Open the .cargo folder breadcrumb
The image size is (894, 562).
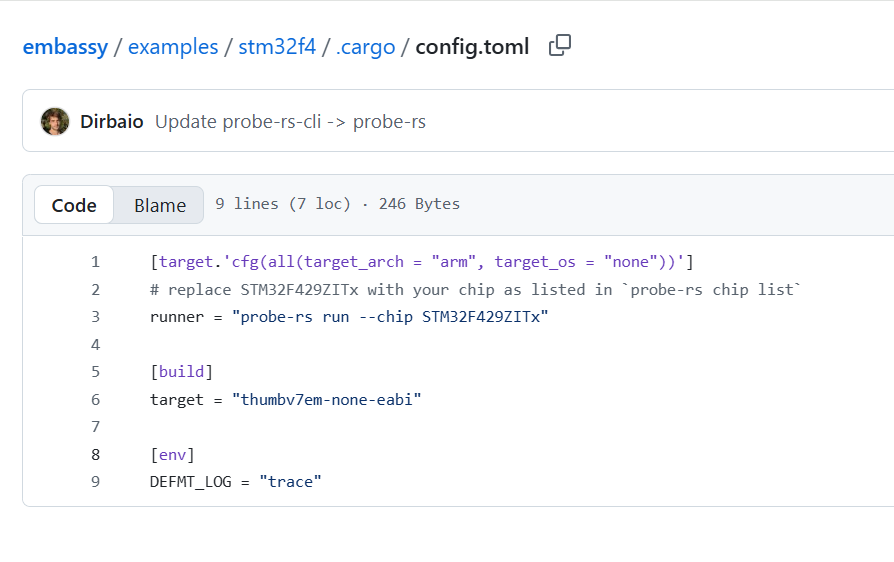point(364,47)
